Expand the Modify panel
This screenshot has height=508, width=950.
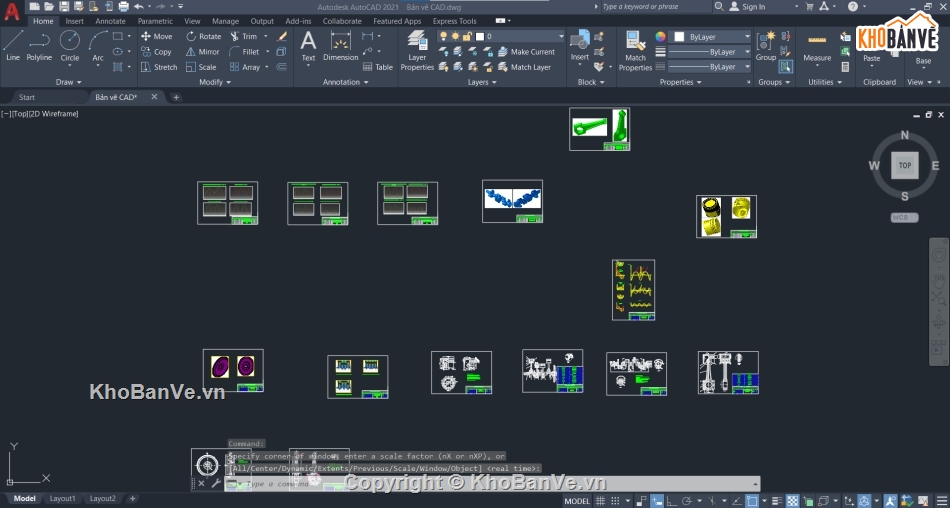[x=215, y=82]
